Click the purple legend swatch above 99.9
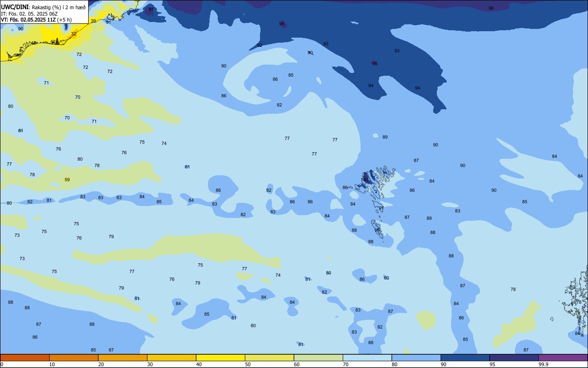Image resolution: width=588 pixels, height=368 pixels. pyautogui.click(x=563, y=357)
